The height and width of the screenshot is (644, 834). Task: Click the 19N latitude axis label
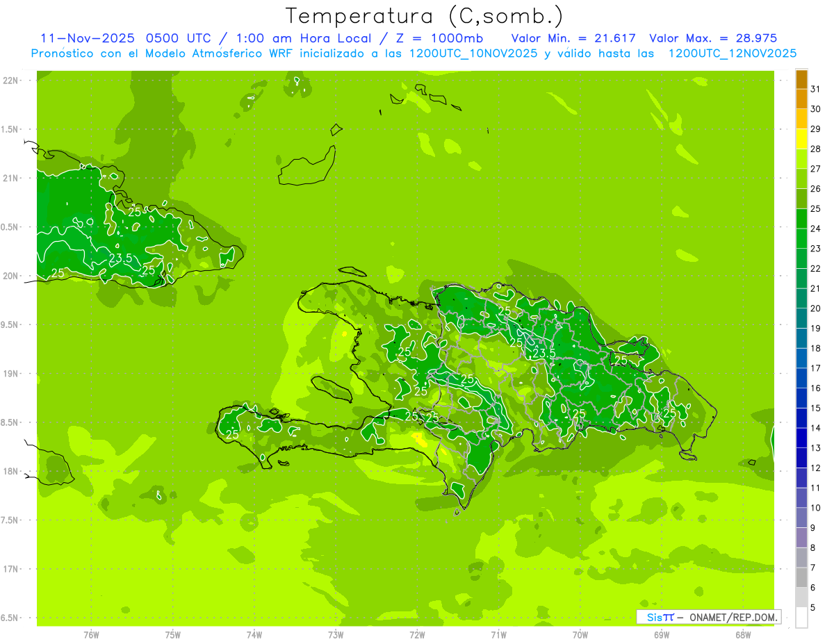point(10,373)
